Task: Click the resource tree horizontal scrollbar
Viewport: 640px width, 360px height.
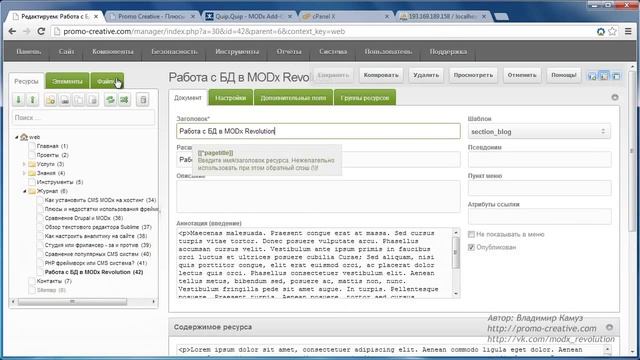Action: 72,302
